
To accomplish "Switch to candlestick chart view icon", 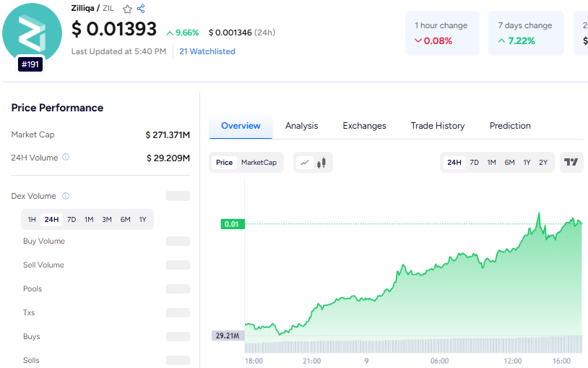I will point(321,163).
